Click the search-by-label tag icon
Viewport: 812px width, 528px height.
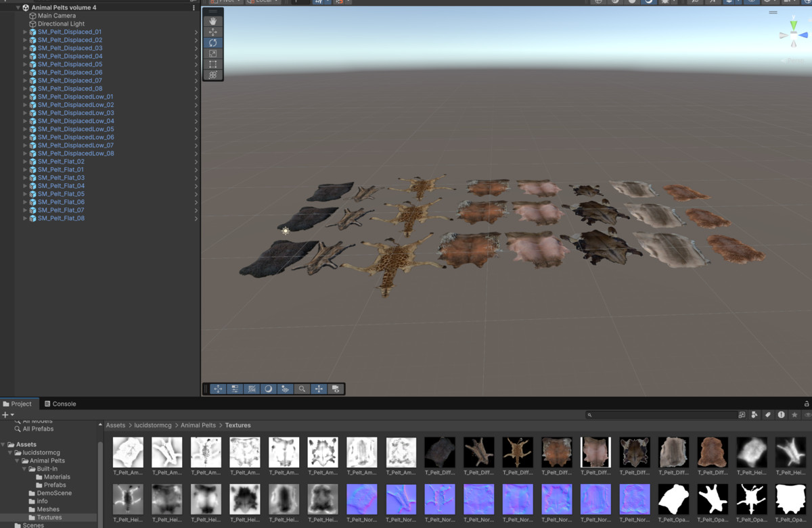click(768, 414)
